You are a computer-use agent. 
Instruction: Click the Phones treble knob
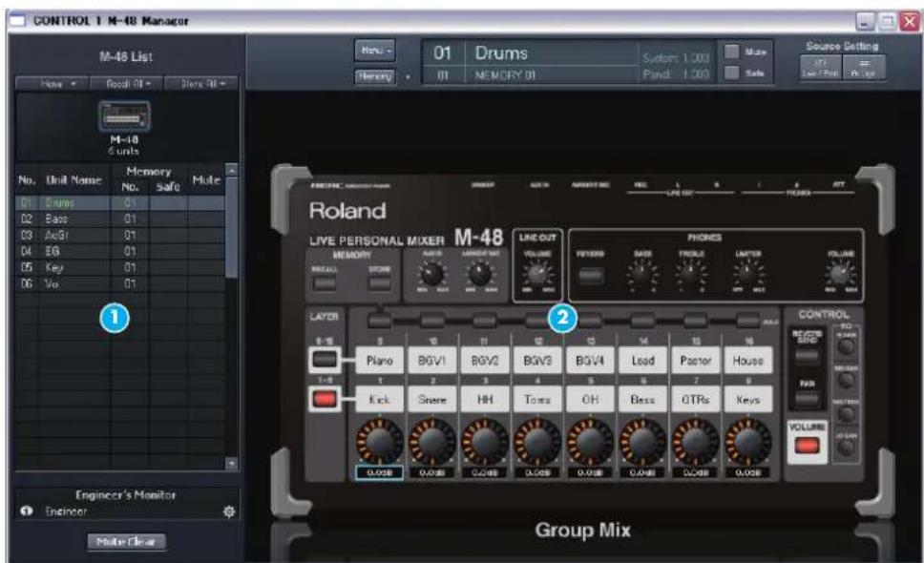689,275
